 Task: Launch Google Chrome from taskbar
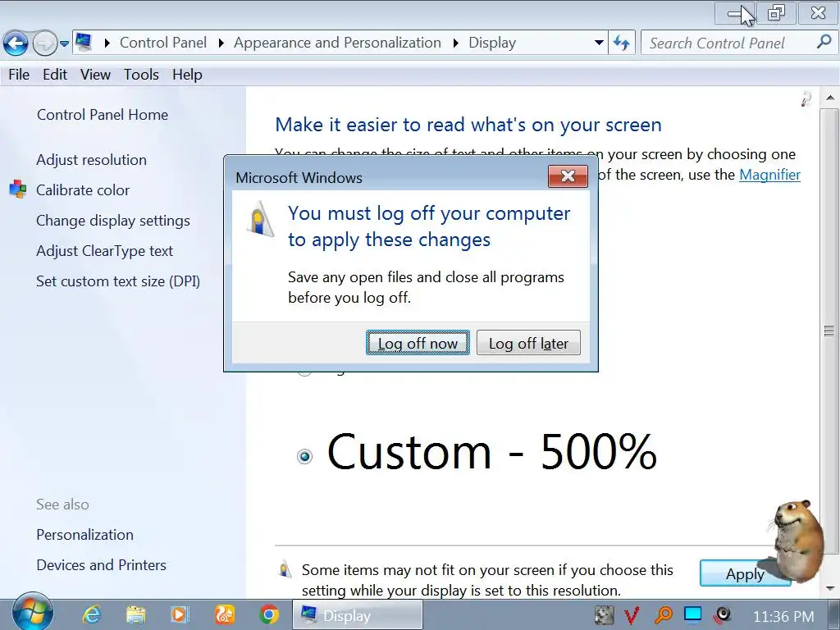point(269,614)
